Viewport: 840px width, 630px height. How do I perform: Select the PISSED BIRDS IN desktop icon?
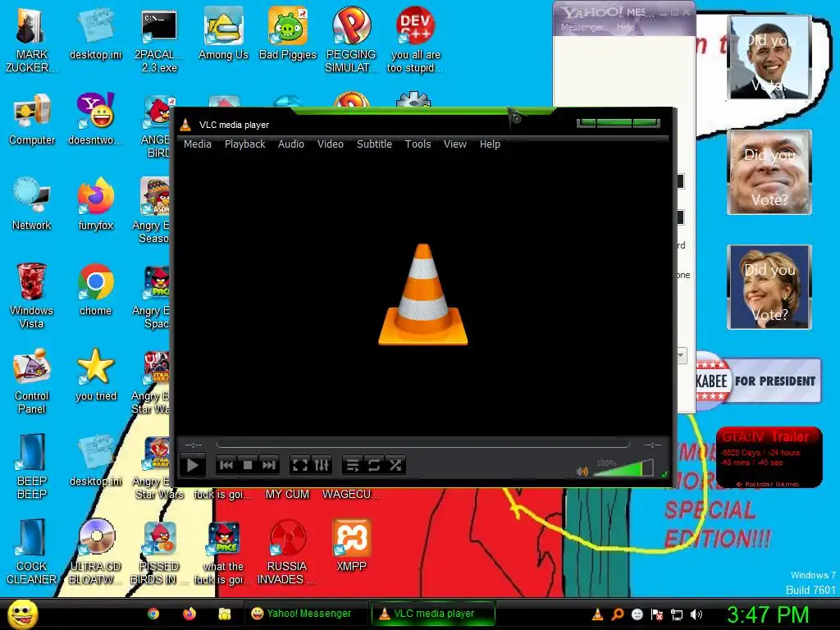pos(159,552)
